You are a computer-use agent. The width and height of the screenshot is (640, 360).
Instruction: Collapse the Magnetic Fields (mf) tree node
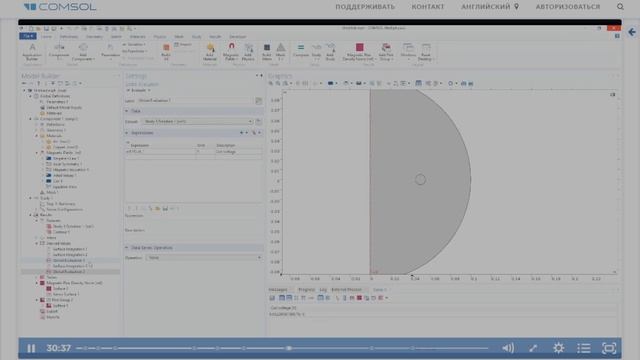pyautogui.click(x=36, y=153)
